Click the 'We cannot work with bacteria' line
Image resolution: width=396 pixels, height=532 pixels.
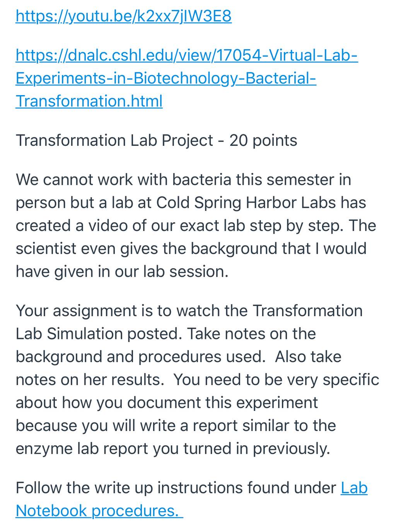[x=183, y=180]
